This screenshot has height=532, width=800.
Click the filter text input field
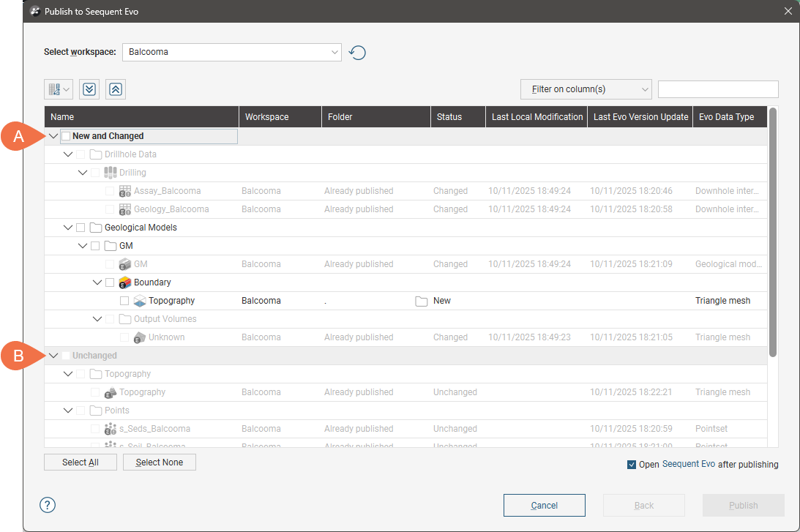(x=717, y=89)
